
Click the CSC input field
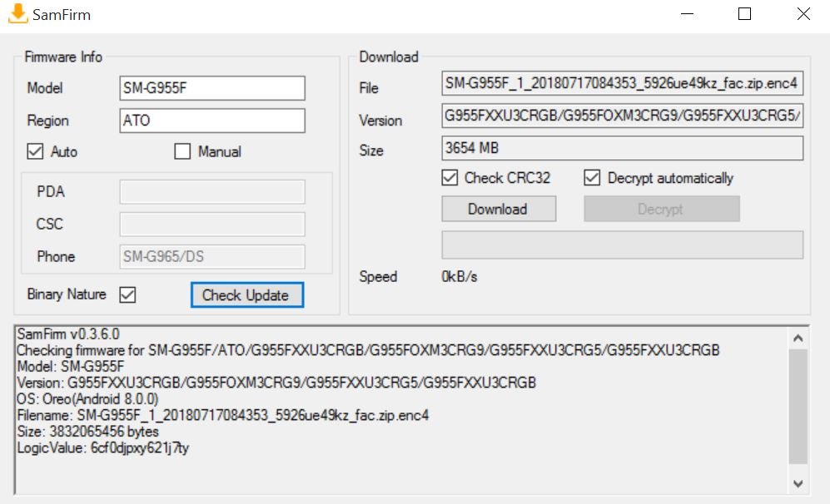[x=212, y=225]
